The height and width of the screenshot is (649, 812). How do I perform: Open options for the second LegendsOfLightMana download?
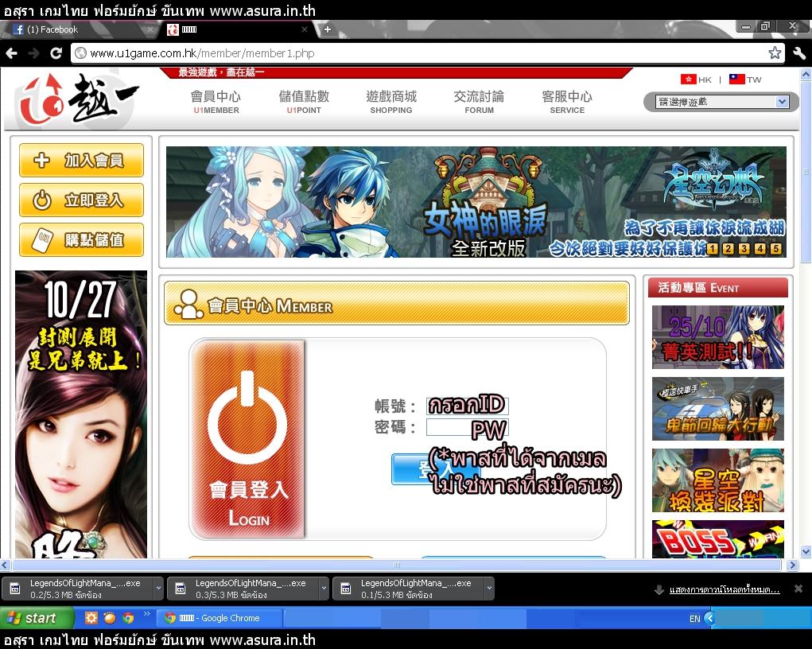click(x=324, y=589)
